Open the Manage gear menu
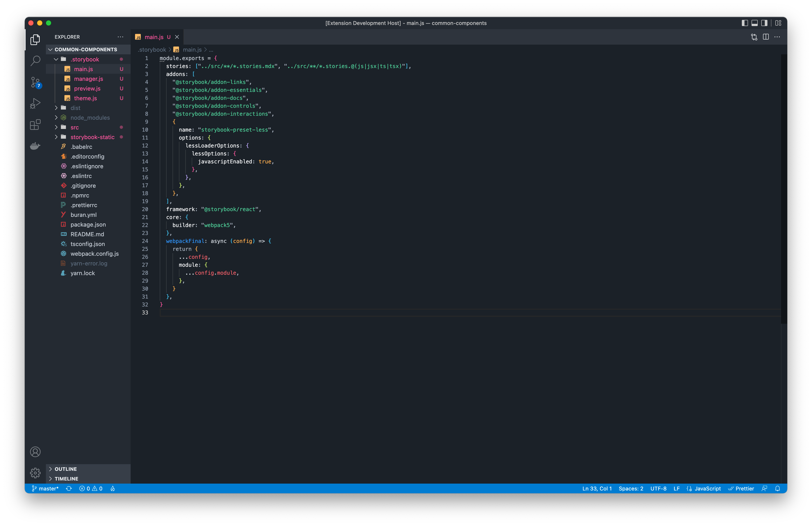The width and height of the screenshot is (812, 526). (35, 473)
